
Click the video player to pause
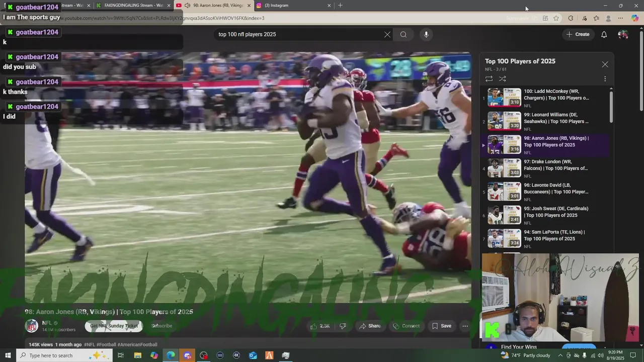(x=248, y=177)
